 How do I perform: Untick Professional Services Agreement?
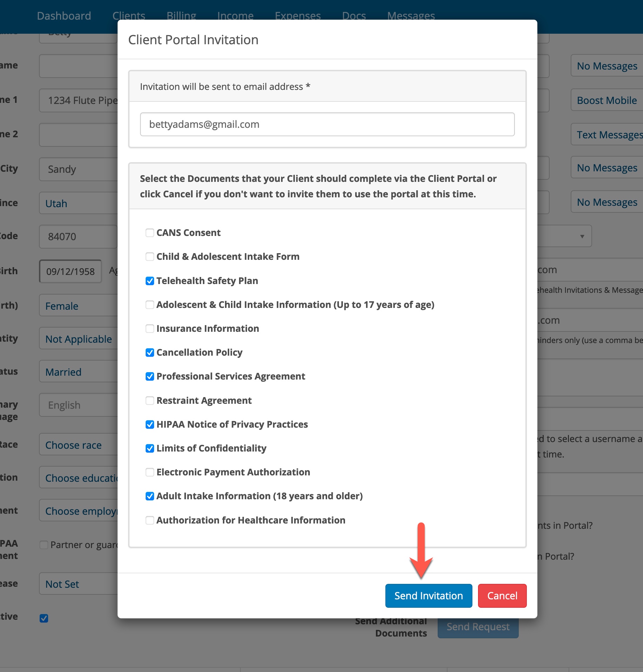150,376
